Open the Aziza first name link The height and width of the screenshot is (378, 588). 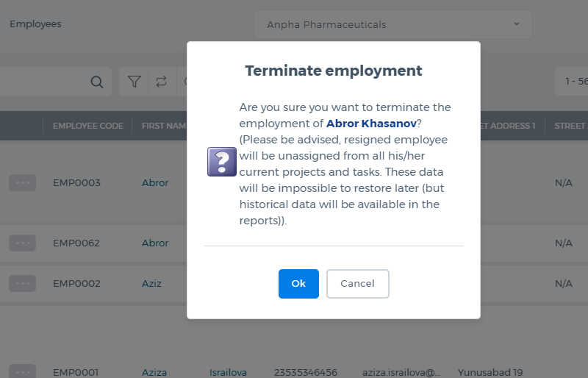point(154,372)
